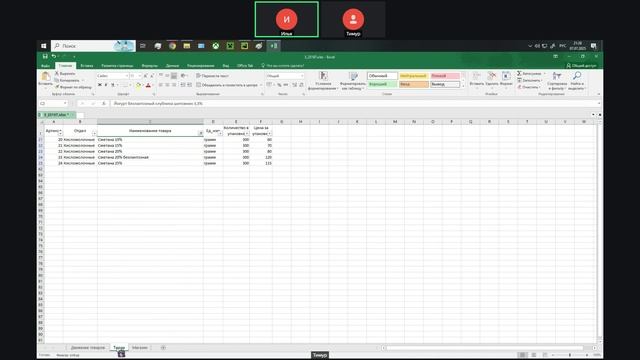Screen dimensions: 640x360
Task: Open the font name dropdown
Action: [127, 76]
